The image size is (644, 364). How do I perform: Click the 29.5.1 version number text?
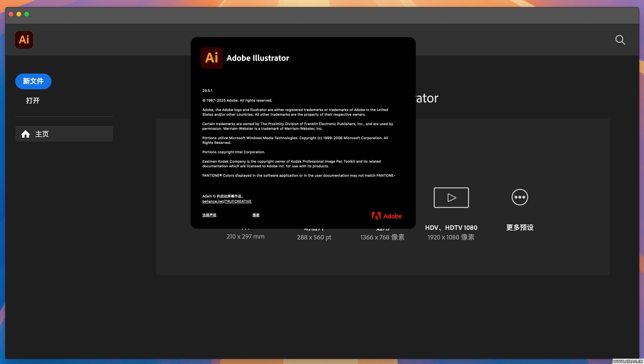[207, 91]
